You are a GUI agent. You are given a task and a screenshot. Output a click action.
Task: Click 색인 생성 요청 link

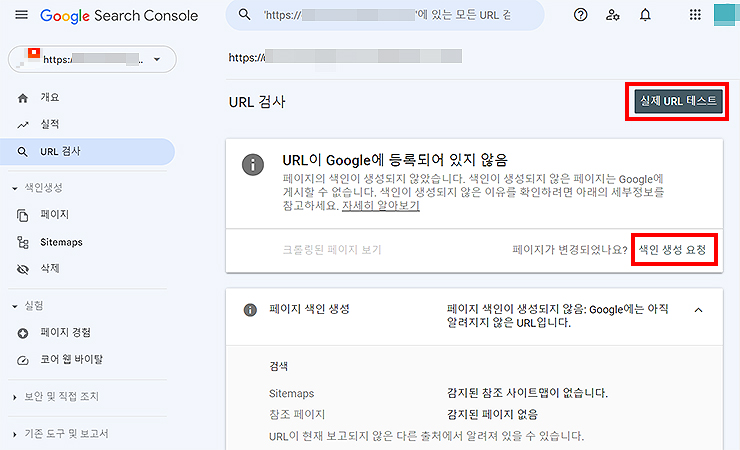coord(673,250)
